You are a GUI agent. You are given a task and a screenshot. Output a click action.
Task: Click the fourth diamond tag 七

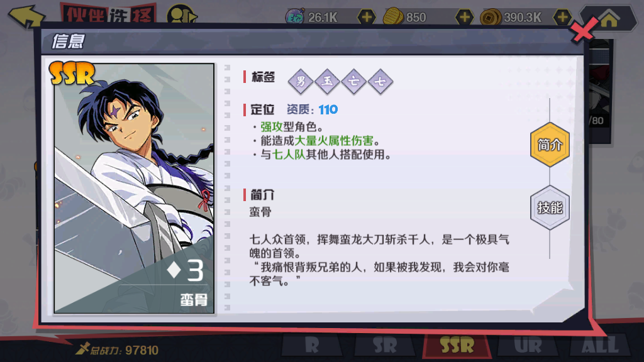click(x=380, y=81)
